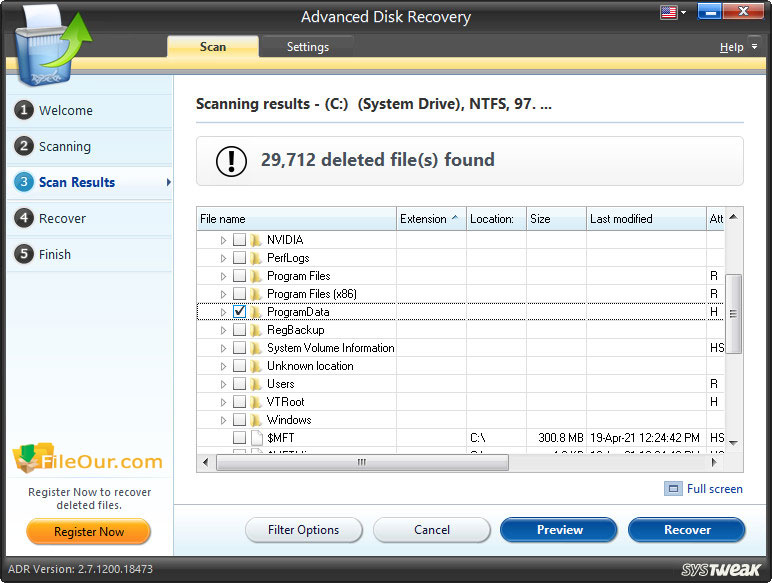Expand the Unknown location tree node
Image resolution: width=772 pixels, height=583 pixels.
point(223,366)
